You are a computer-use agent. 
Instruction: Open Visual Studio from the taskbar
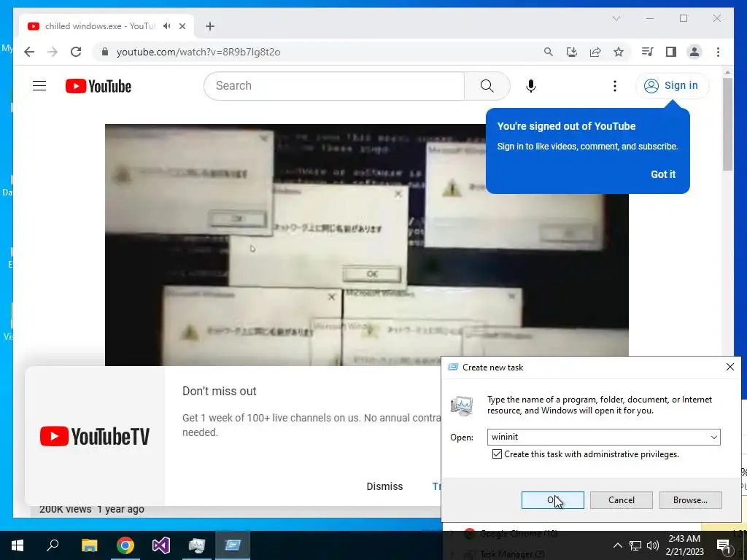[161, 545]
